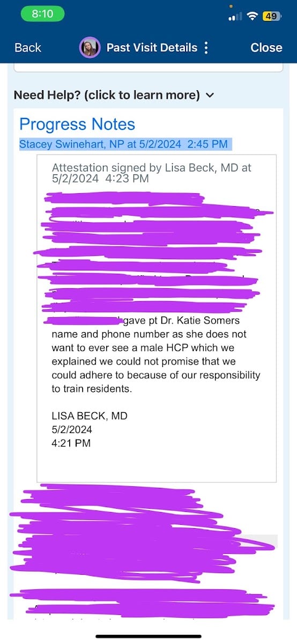
Task: Tap the 4:21 PM timestamp in note
Action: [x=71, y=443]
